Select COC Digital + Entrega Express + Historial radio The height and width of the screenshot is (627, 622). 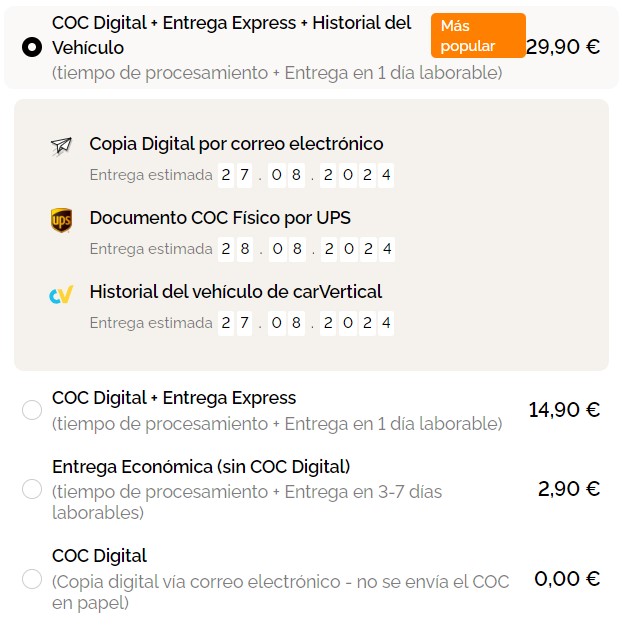(x=31, y=46)
